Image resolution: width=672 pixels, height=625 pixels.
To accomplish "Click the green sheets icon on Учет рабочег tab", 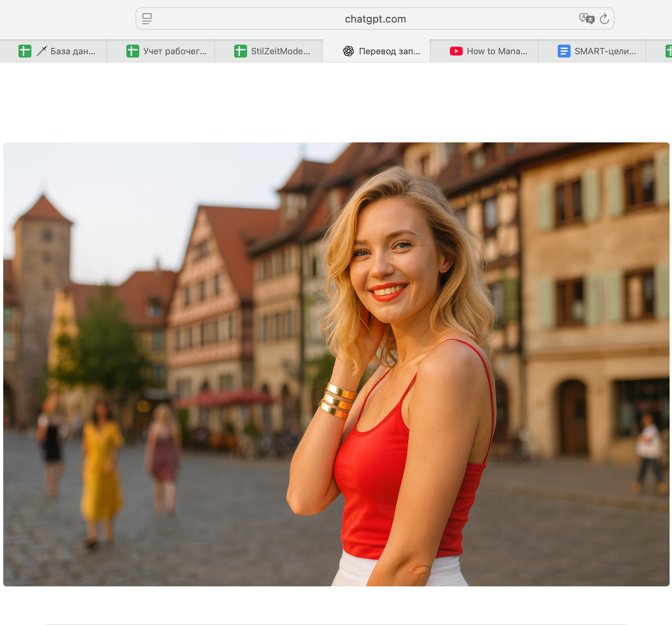I will point(133,51).
